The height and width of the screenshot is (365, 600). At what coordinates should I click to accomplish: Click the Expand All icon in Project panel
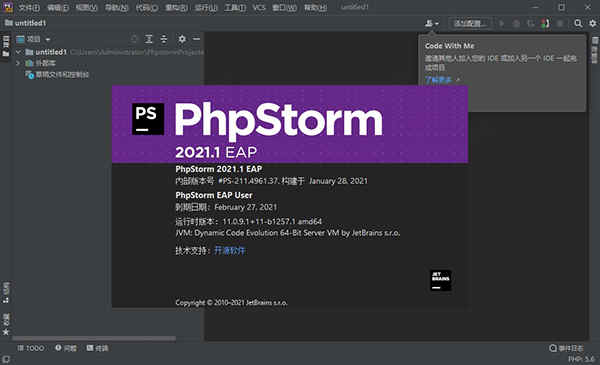(x=149, y=39)
